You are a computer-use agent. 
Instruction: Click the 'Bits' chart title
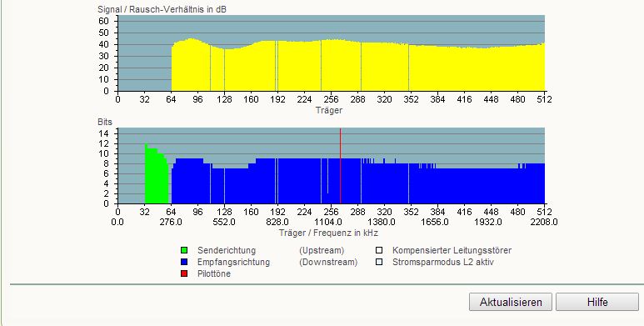click(x=105, y=122)
